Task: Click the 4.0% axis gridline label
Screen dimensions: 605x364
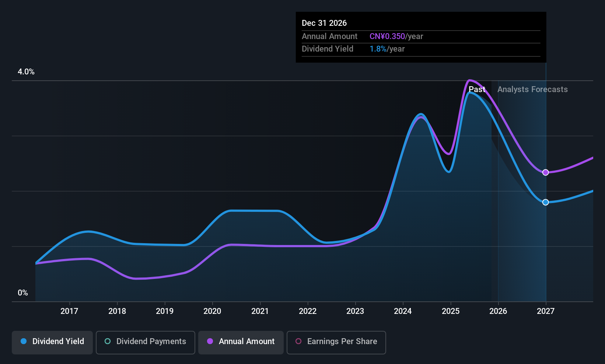Action: (x=26, y=72)
